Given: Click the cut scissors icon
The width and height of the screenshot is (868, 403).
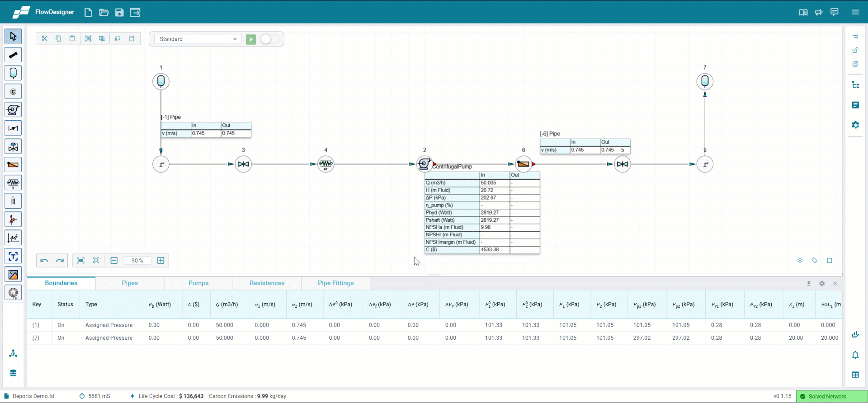Looking at the screenshot, I should point(44,39).
